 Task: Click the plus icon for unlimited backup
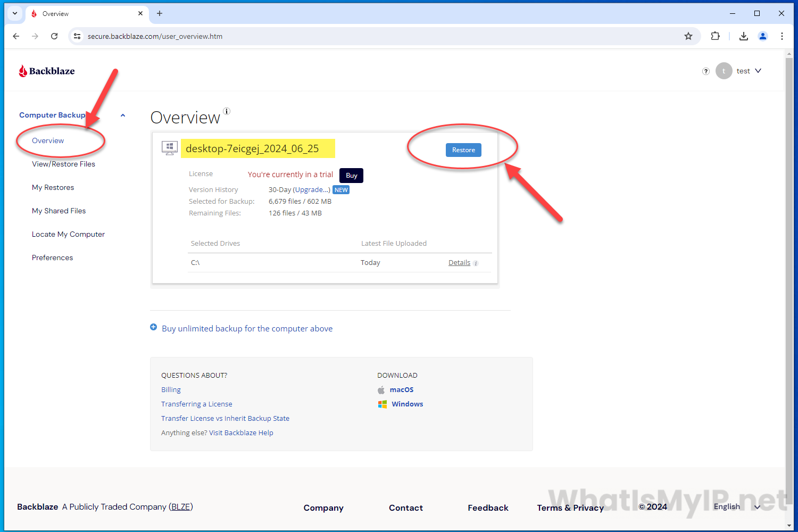[154, 328]
